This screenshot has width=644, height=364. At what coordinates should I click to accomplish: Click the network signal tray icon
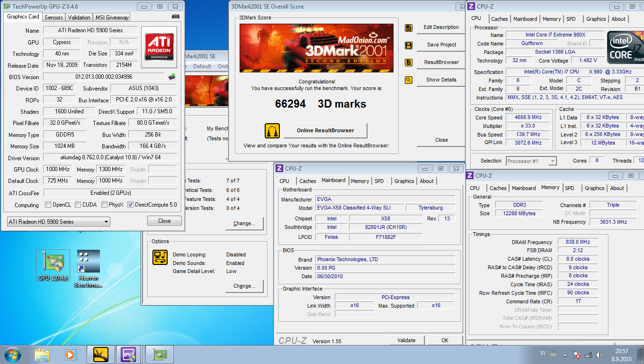click(x=588, y=355)
